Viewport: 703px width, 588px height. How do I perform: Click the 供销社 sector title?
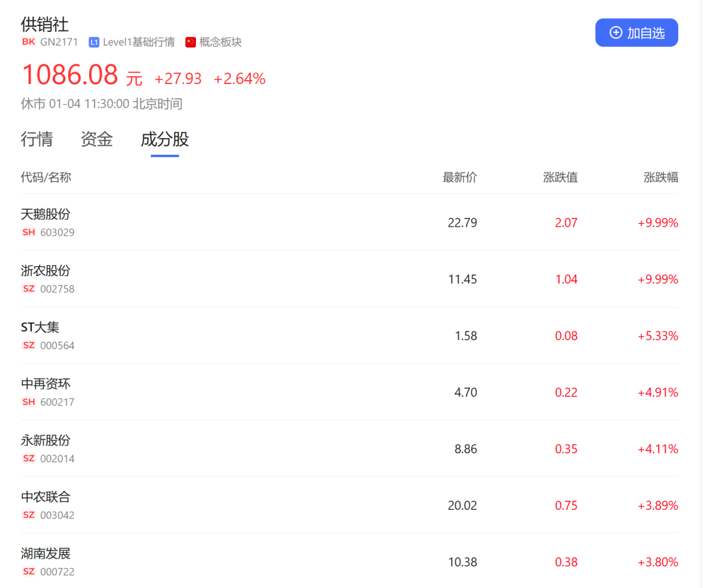45,24
